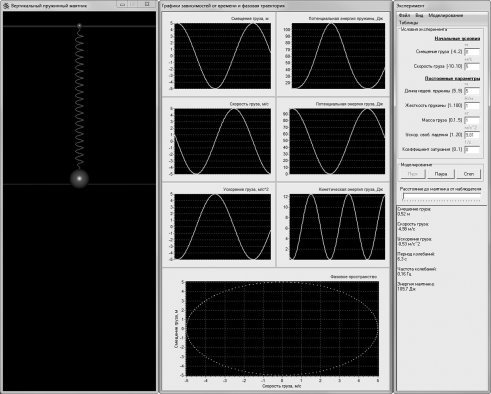Screen dimensions: 491x394
Task: Focus the Скорость груза input field
Action: [x=472, y=66]
